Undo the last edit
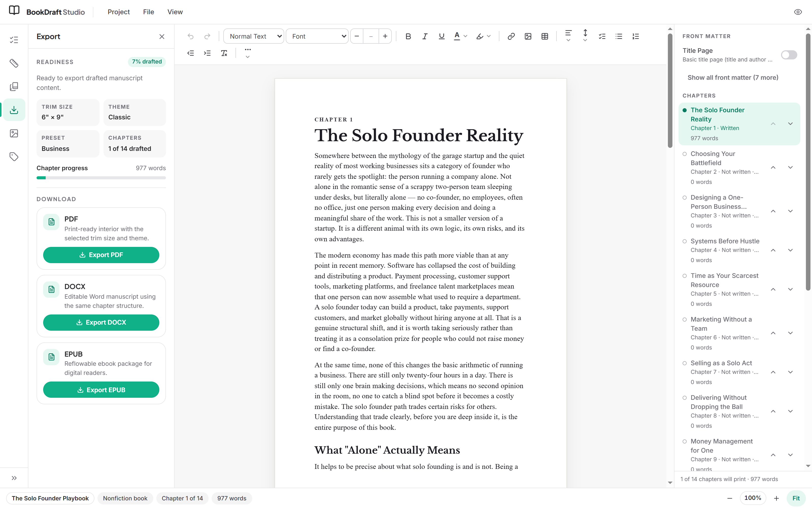 [191, 36]
